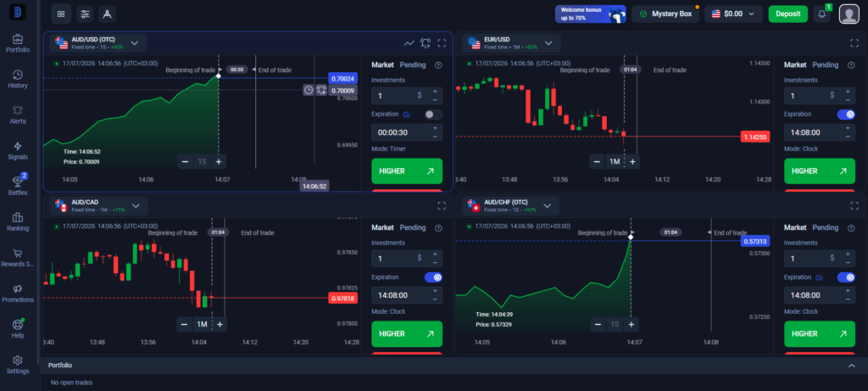
Task: Open Rewards Store in sidebar
Action: pos(18,258)
